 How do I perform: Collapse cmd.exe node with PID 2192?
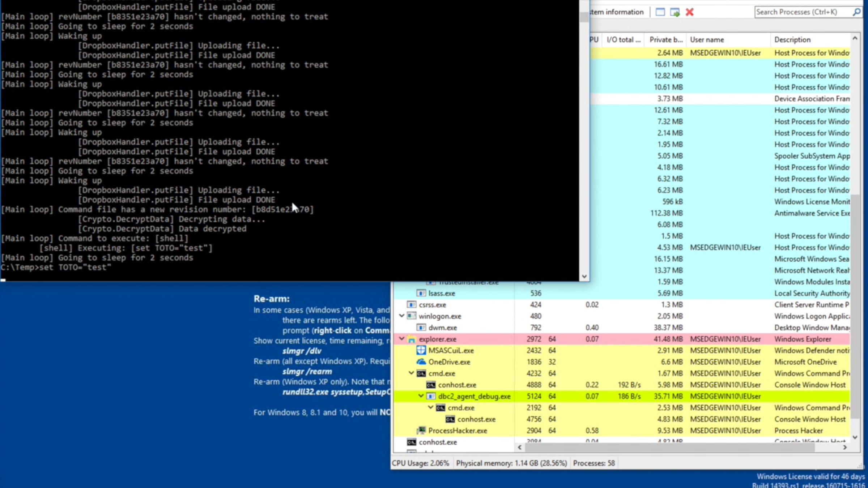pos(431,407)
